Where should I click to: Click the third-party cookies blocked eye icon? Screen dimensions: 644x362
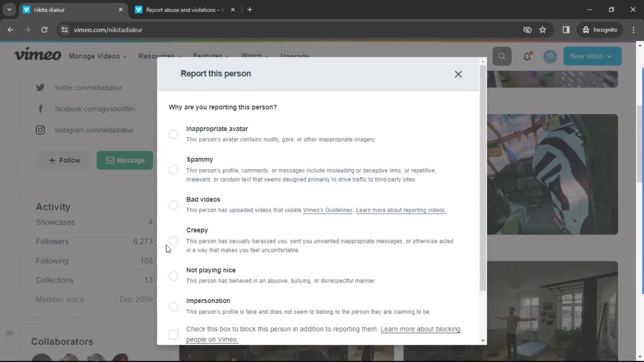[x=527, y=30]
